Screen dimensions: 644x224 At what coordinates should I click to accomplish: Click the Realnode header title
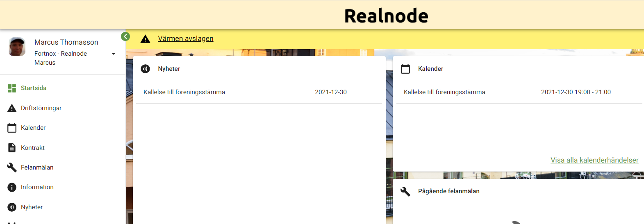tap(386, 16)
